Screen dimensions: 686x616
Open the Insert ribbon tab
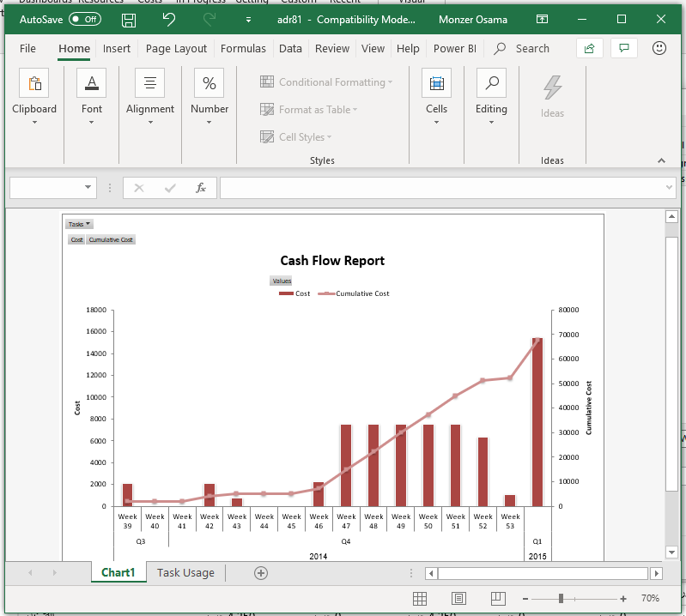pos(117,49)
